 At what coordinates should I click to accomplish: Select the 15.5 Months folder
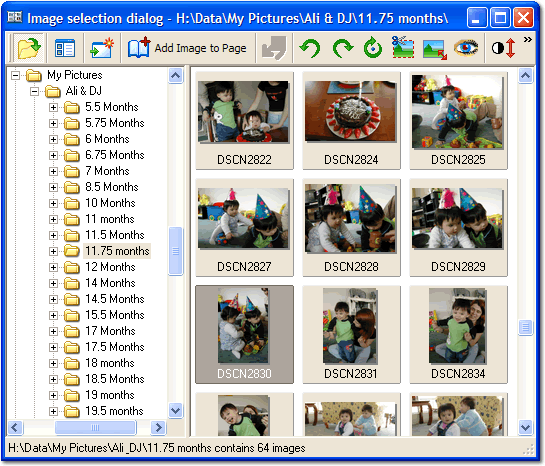[115, 315]
